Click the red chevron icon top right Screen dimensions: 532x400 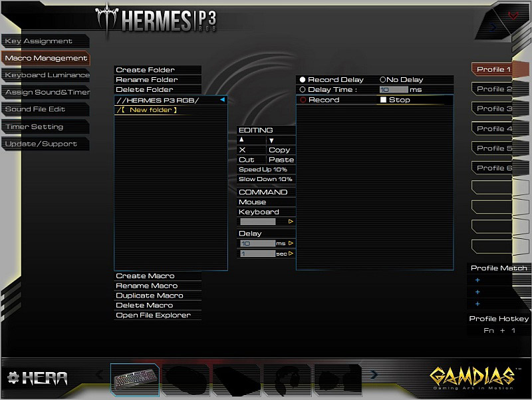[x=513, y=15]
